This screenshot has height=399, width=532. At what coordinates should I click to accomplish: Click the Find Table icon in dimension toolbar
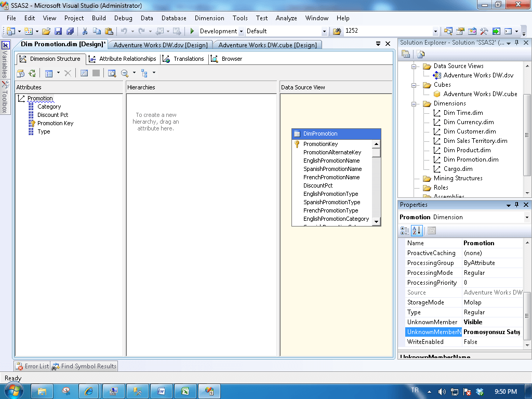(112, 73)
